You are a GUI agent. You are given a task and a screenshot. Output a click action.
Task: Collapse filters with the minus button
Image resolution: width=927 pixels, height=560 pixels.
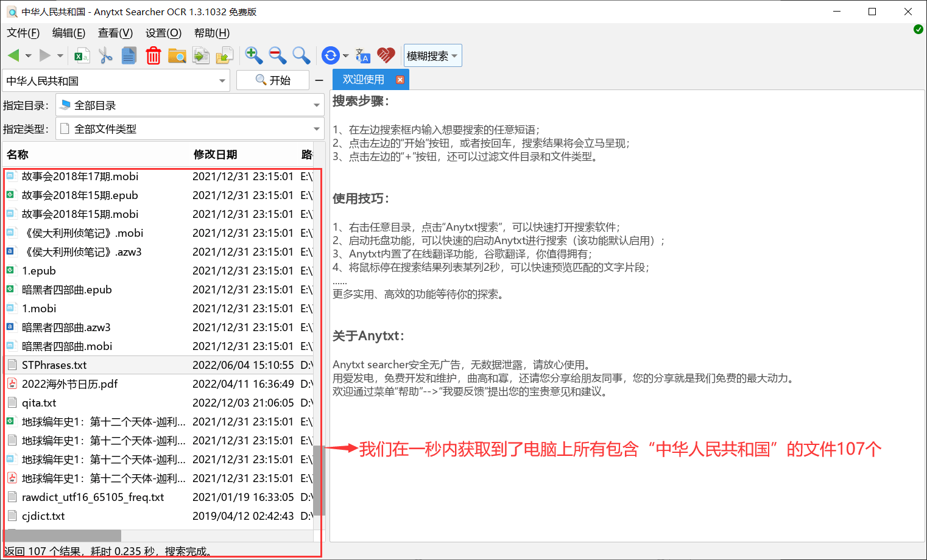pos(319,80)
